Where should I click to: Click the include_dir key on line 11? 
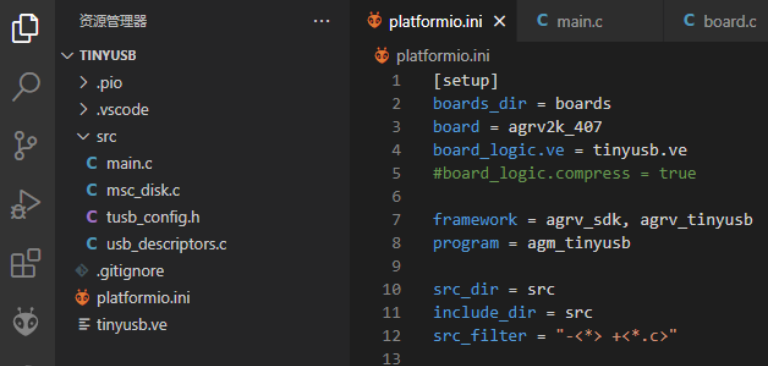coord(485,313)
